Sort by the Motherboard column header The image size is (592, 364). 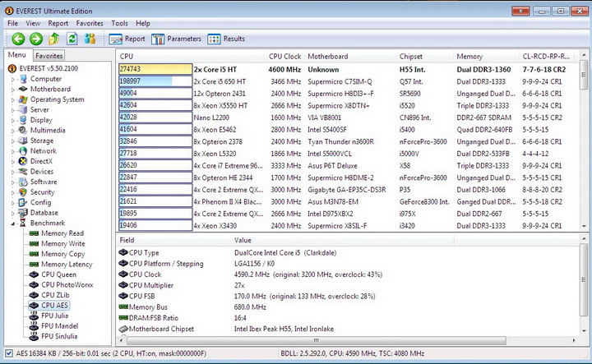pyautogui.click(x=349, y=56)
